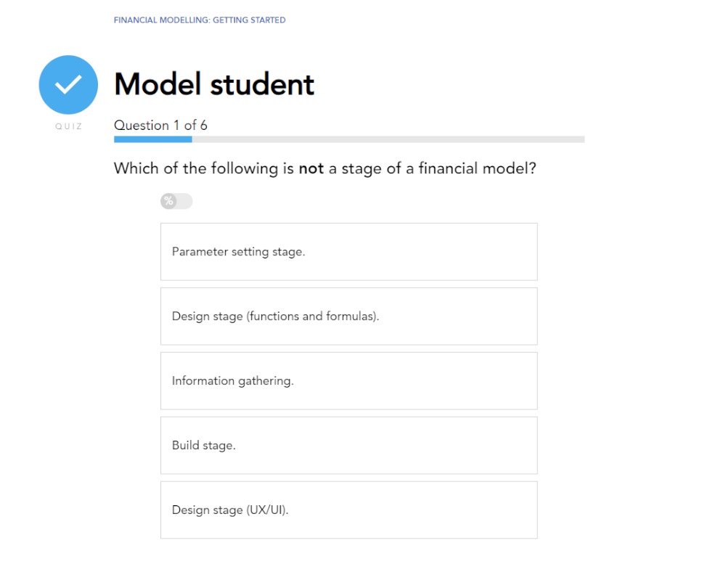Click the blue quiz checkmark circle icon
Screen dimensions: 726x588
point(68,85)
